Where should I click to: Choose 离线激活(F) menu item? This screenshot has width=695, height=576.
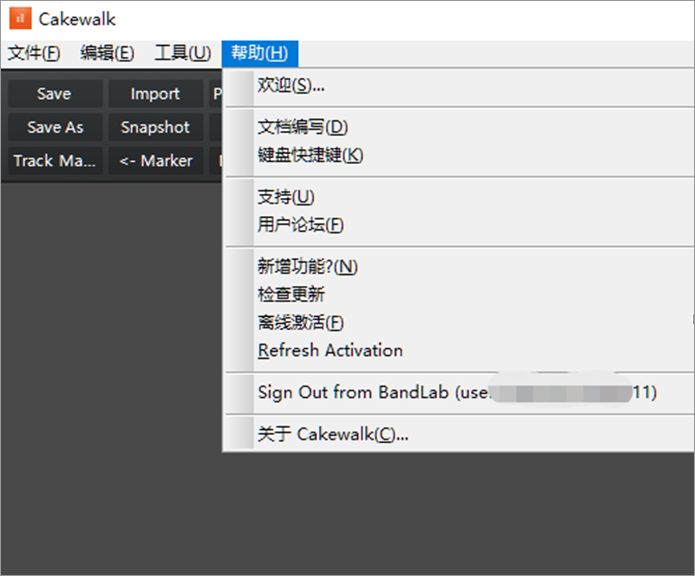click(460, 323)
